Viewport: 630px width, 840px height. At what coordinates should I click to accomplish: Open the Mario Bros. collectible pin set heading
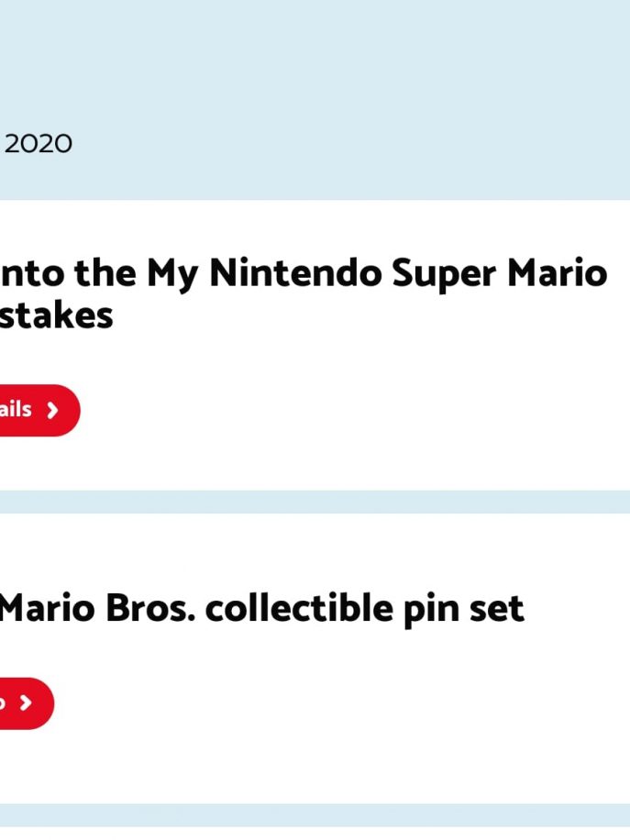262,608
